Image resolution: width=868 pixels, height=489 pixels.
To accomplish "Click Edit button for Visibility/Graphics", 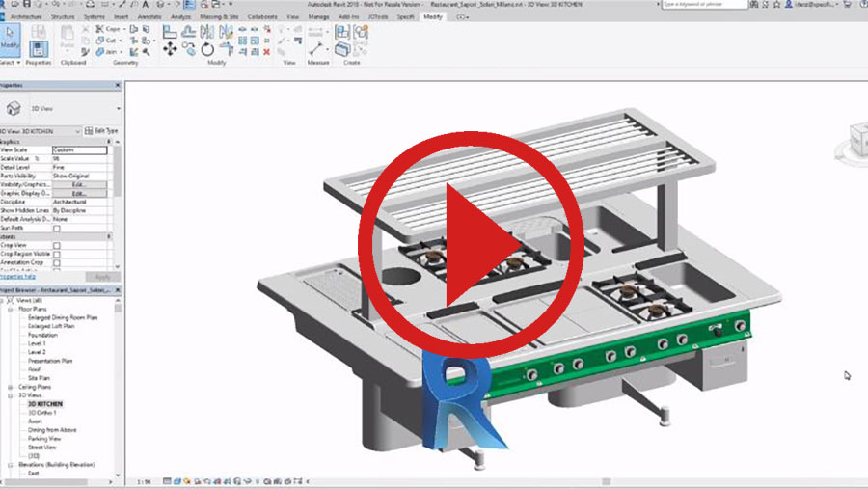I will point(79,184).
